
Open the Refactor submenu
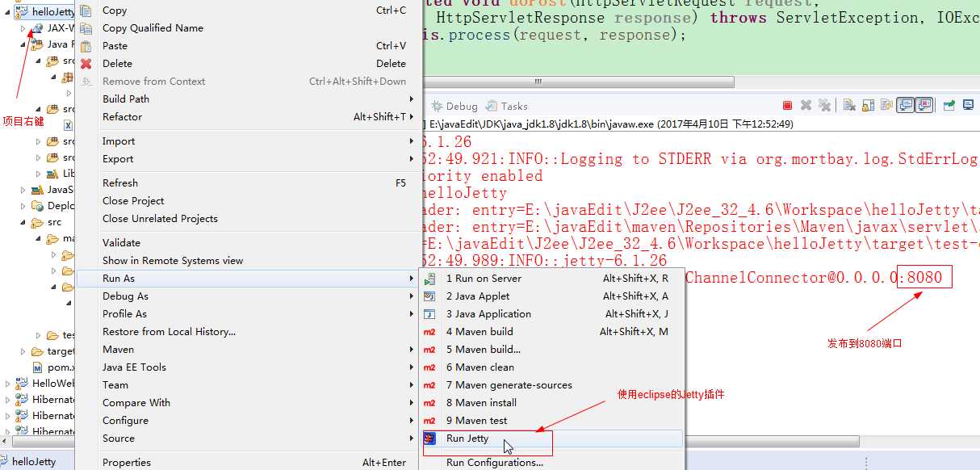(x=248, y=117)
